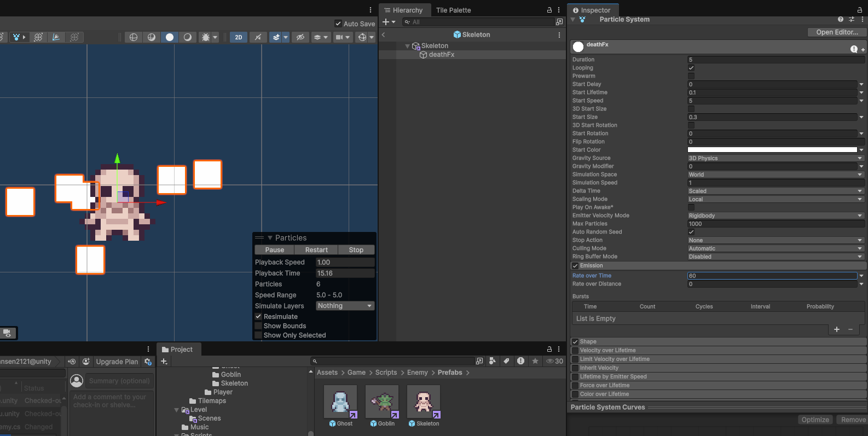Enable Show Bounds in Particles overlay

(x=258, y=326)
